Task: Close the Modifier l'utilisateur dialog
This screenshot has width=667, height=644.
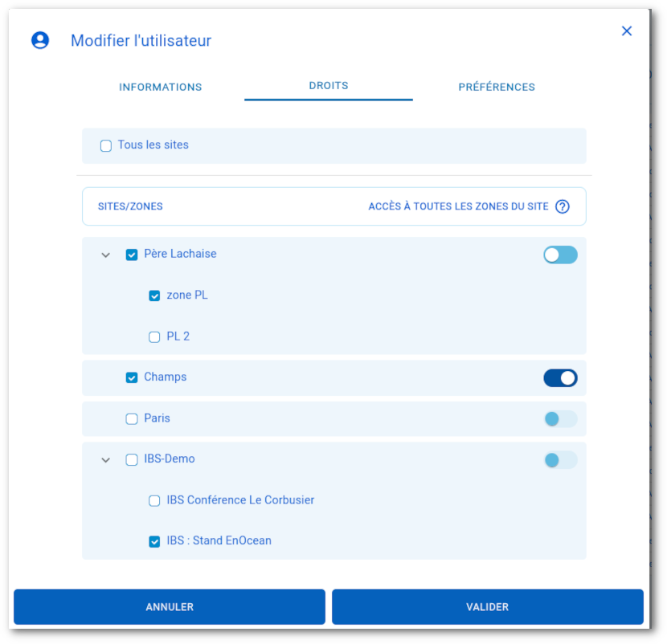Action: [x=627, y=31]
